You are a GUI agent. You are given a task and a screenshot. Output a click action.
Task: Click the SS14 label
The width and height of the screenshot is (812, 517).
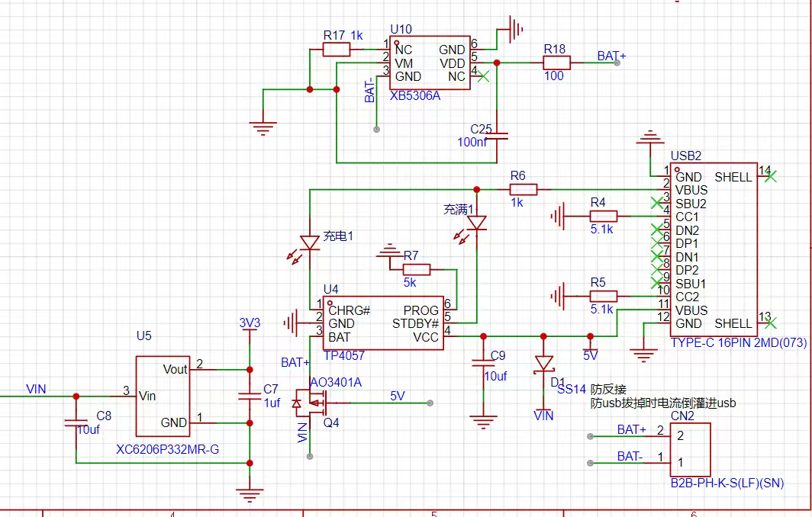571,389
